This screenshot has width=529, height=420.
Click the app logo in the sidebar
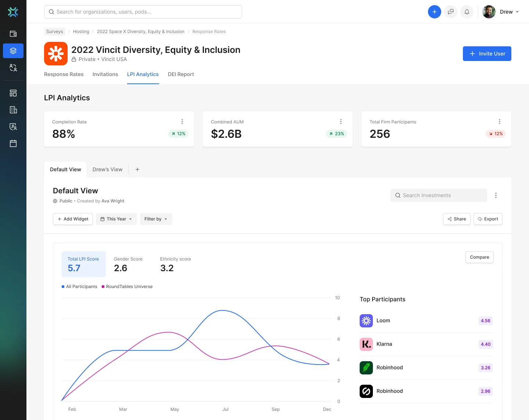click(x=13, y=12)
